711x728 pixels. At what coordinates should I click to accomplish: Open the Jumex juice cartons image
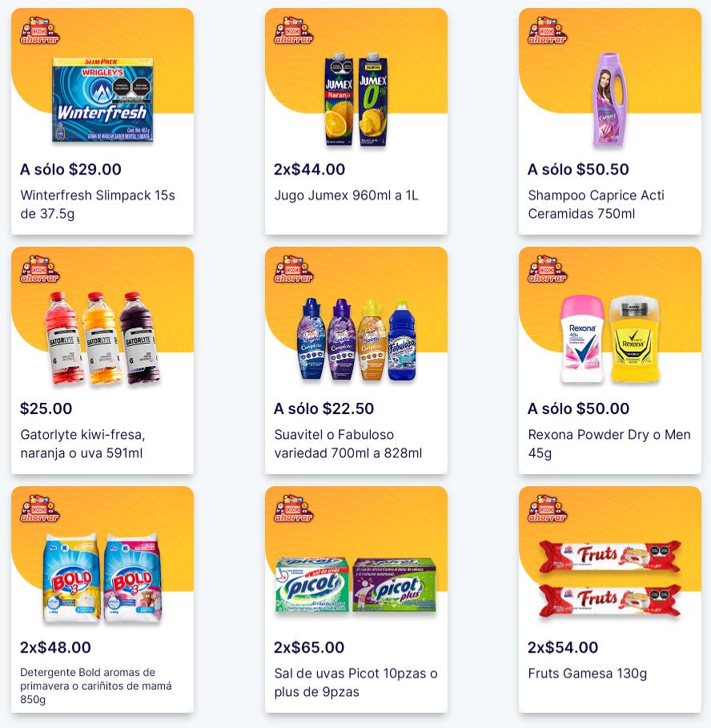click(x=356, y=100)
